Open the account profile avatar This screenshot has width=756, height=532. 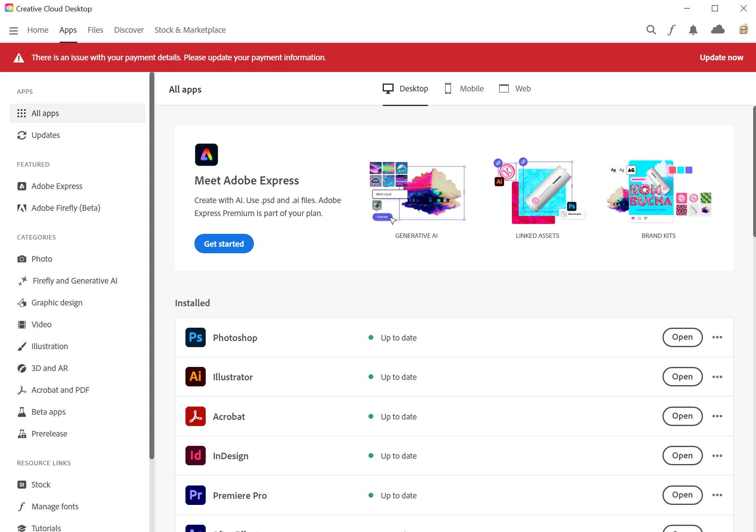(x=743, y=30)
